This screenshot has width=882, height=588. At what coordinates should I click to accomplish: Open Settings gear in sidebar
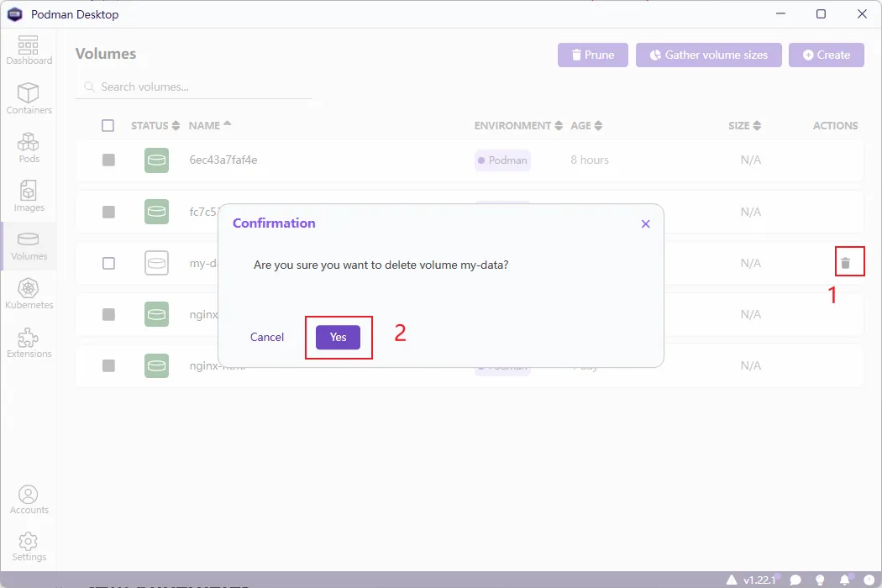pos(29,546)
